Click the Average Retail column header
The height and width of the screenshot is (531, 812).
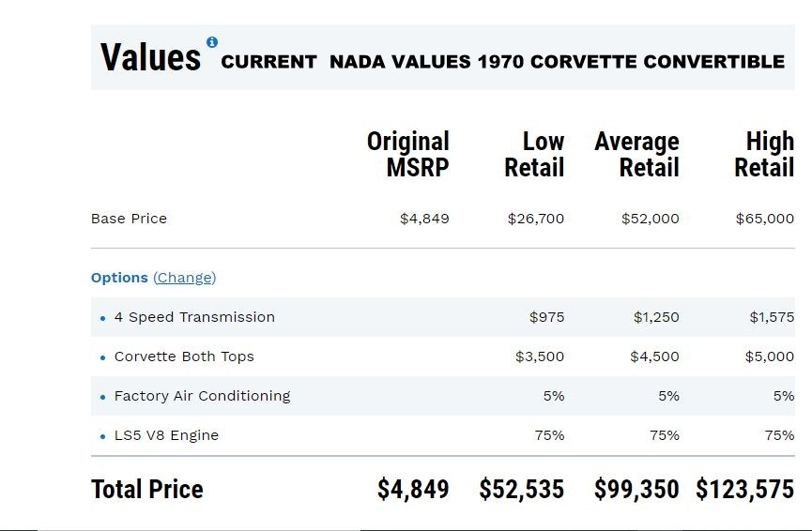pyautogui.click(x=637, y=155)
